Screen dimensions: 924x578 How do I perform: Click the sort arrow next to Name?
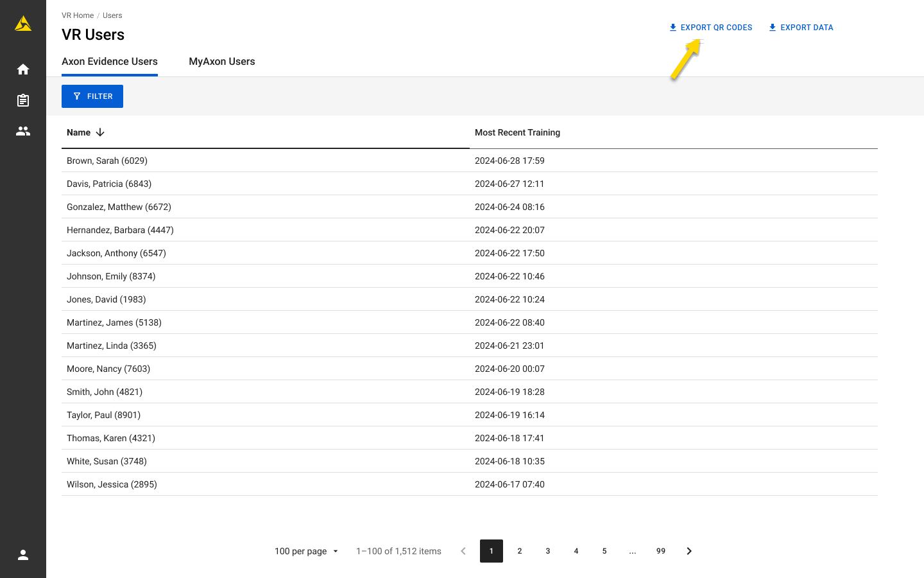click(100, 132)
